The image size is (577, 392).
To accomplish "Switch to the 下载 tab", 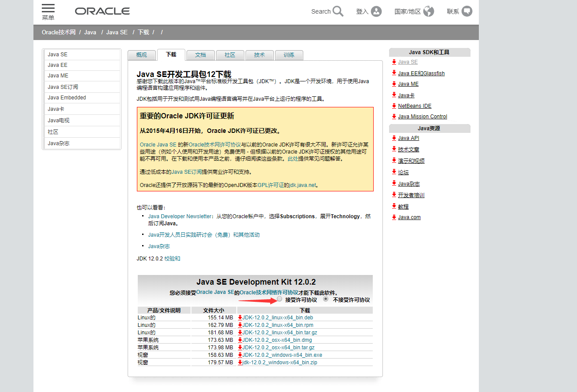I will (171, 55).
